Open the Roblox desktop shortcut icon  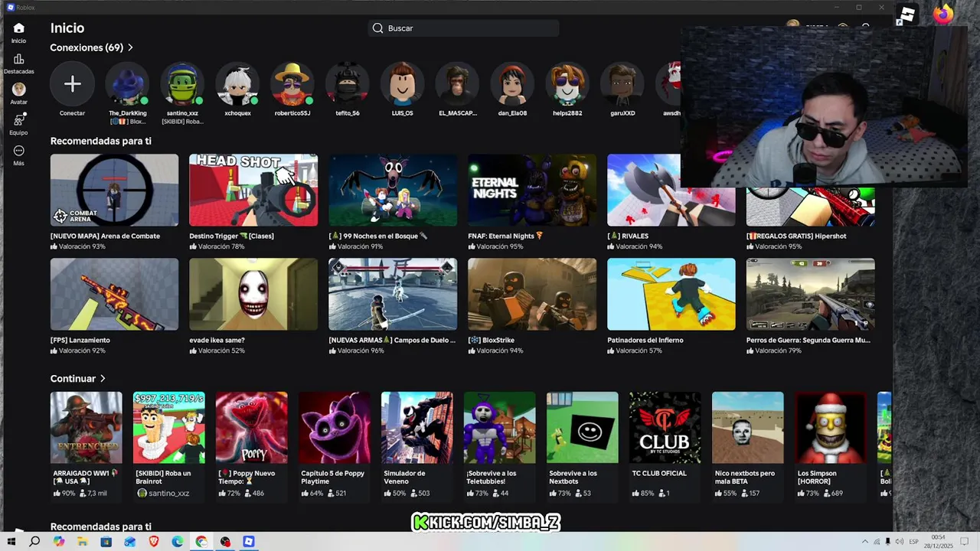pos(906,15)
